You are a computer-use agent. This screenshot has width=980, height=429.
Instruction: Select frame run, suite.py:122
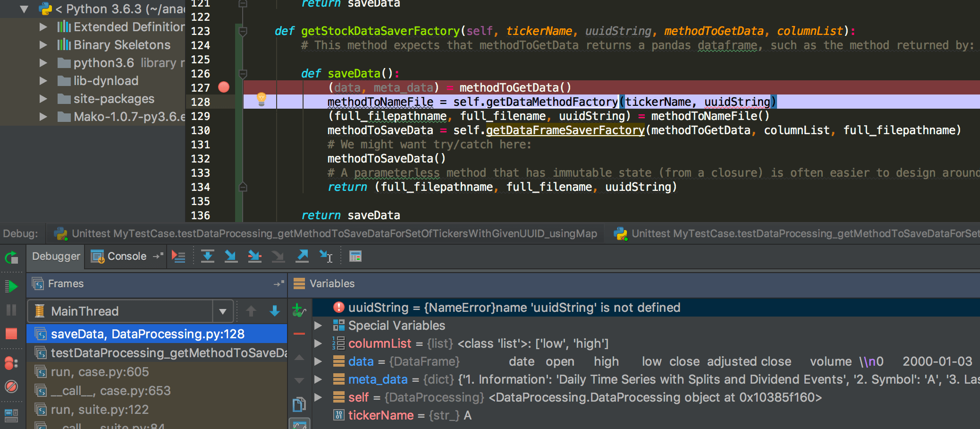157,410
